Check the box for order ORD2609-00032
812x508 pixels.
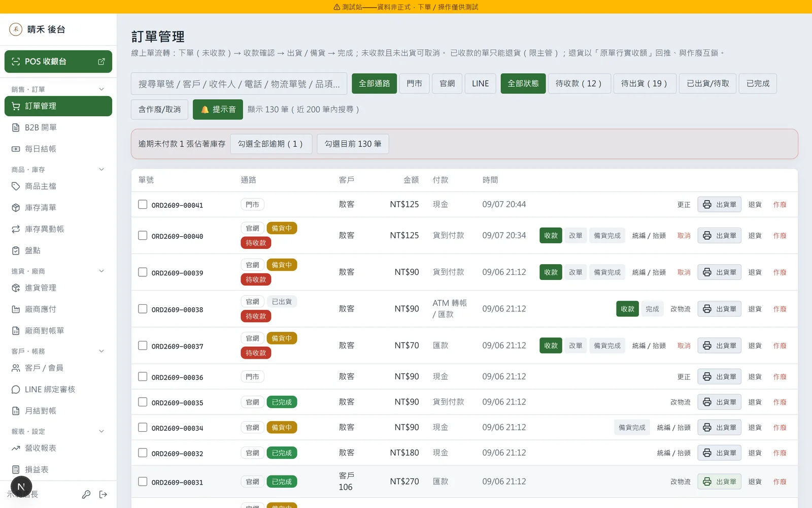tap(143, 453)
